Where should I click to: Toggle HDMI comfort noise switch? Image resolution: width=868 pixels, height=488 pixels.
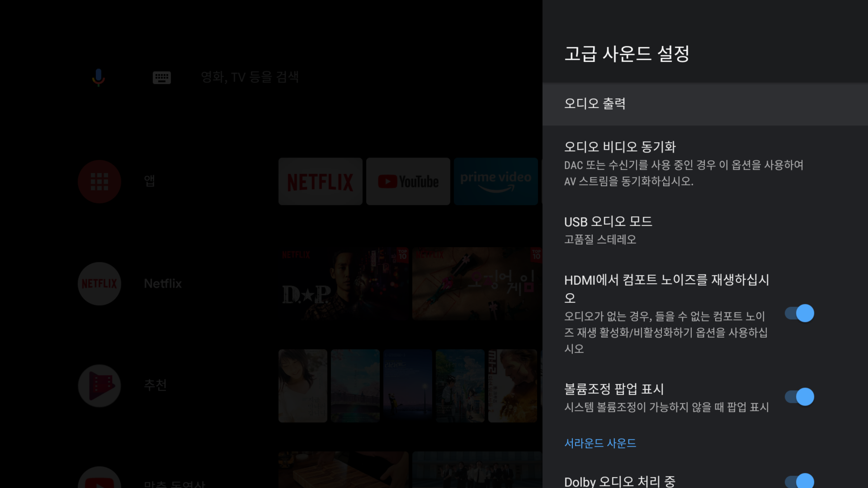799,313
